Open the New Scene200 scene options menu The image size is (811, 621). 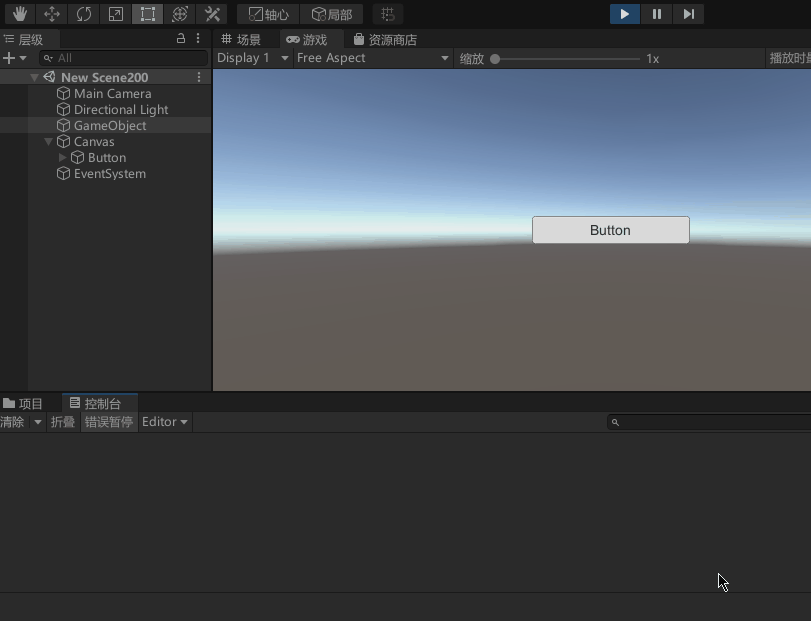[x=199, y=77]
